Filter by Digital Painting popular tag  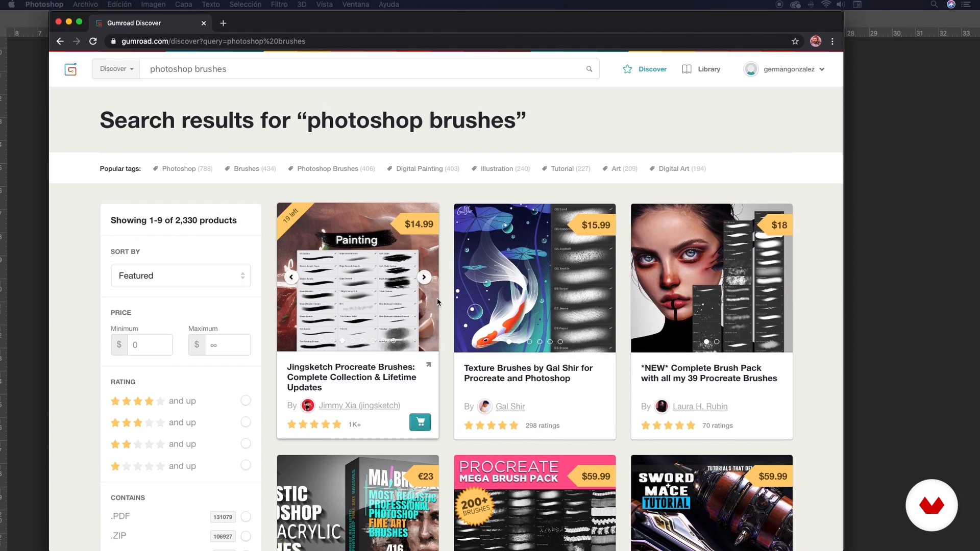(423, 169)
